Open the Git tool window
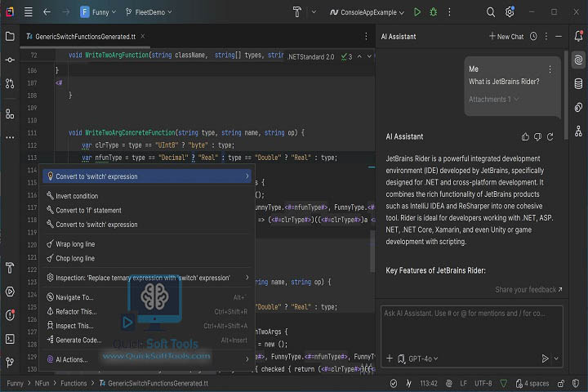 (10, 363)
